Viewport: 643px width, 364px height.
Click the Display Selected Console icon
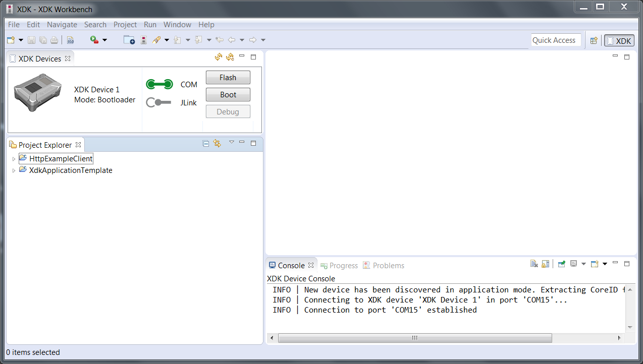tap(573, 264)
